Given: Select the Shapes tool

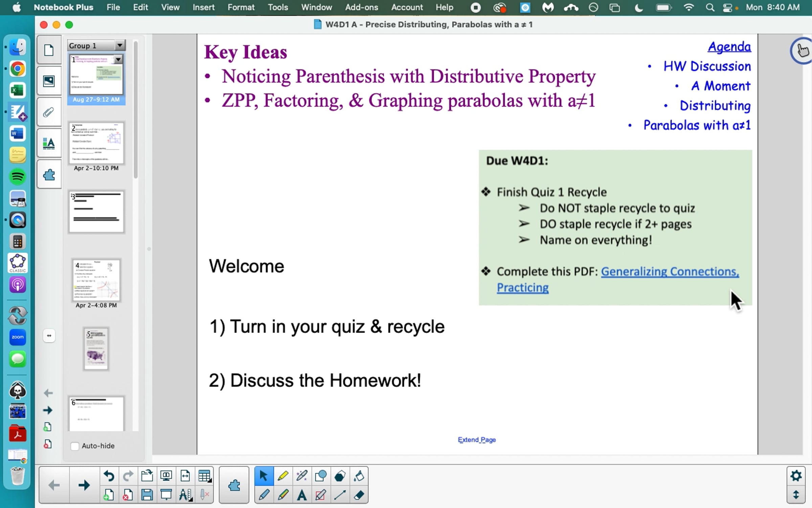Looking at the screenshot, I should click(x=321, y=476).
